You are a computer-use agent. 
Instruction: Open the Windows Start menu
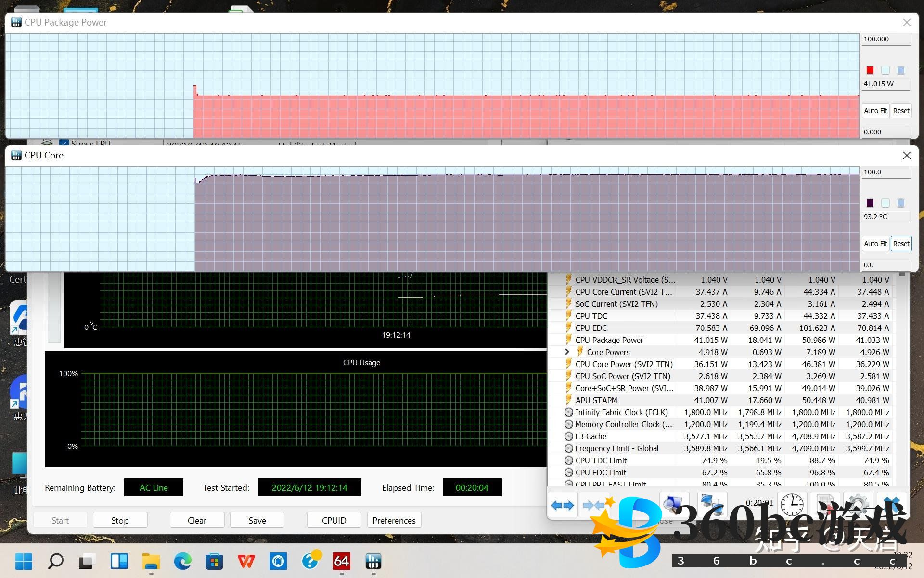[x=24, y=561]
